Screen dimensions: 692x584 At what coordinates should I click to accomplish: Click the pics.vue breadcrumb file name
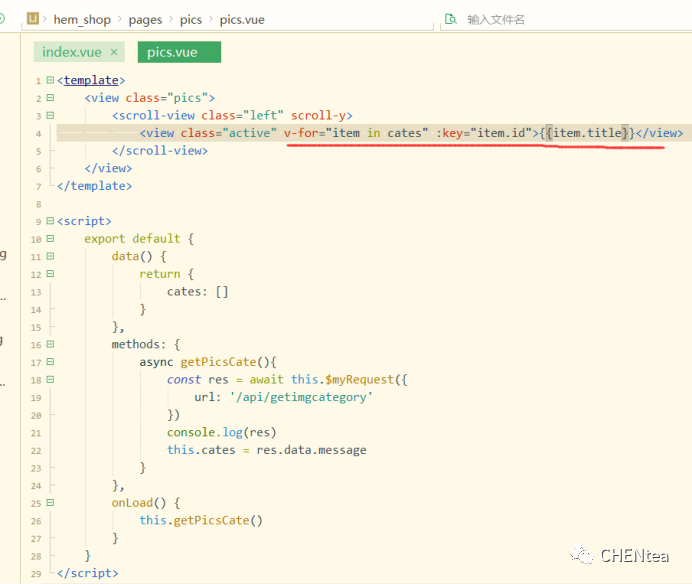[x=240, y=19]
